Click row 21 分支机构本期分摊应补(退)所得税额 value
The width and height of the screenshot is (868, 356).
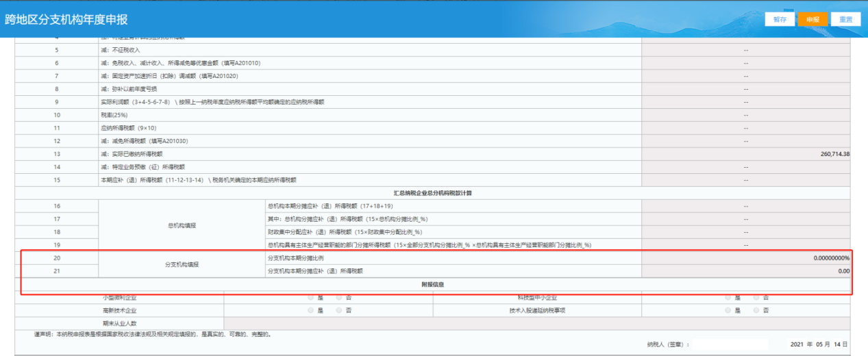(x=745, y=271)
